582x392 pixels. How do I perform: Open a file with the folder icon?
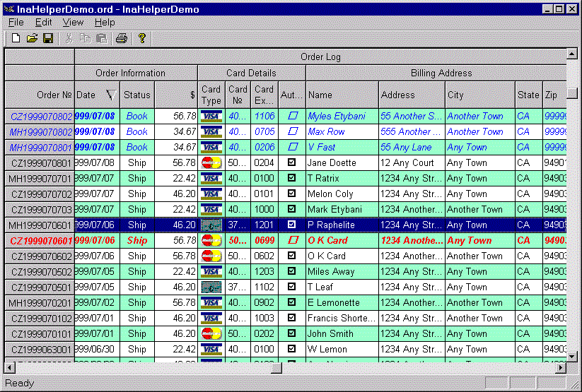[x=32, y=38]
